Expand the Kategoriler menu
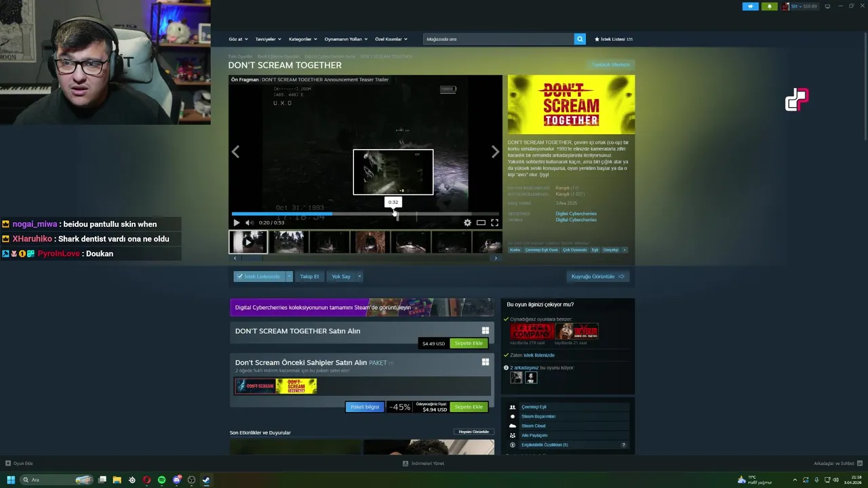Screen dimensions: 868x488 pyautogui.click(x=302, y=39)
